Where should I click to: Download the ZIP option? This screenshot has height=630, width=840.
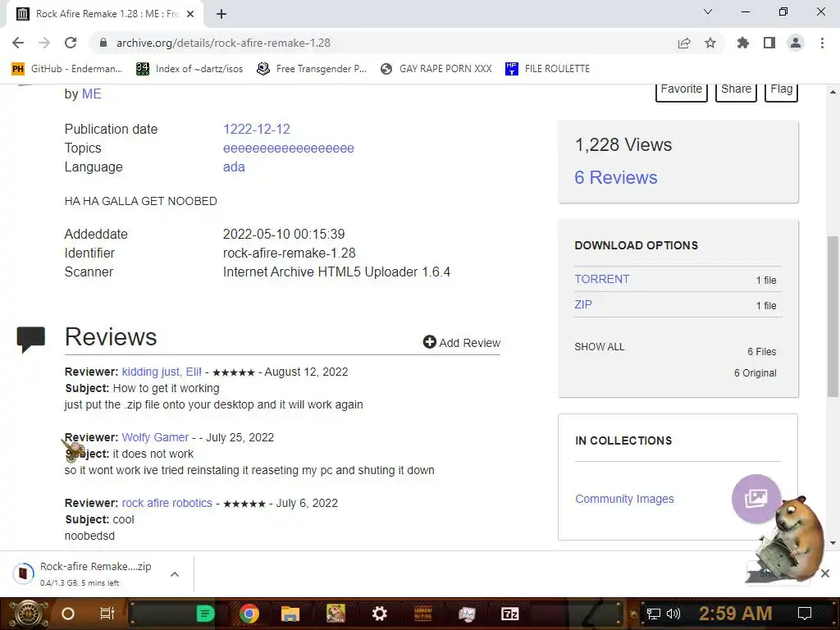[x=583, y=304]
